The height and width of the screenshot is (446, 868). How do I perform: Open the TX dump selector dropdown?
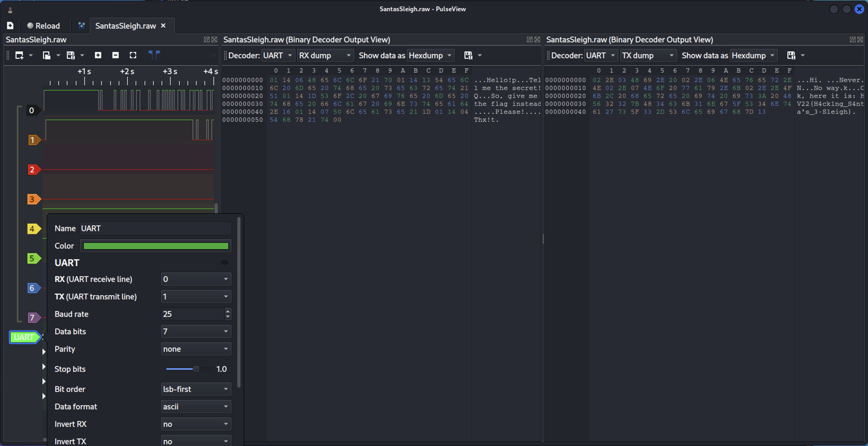[x=648, y=56]
